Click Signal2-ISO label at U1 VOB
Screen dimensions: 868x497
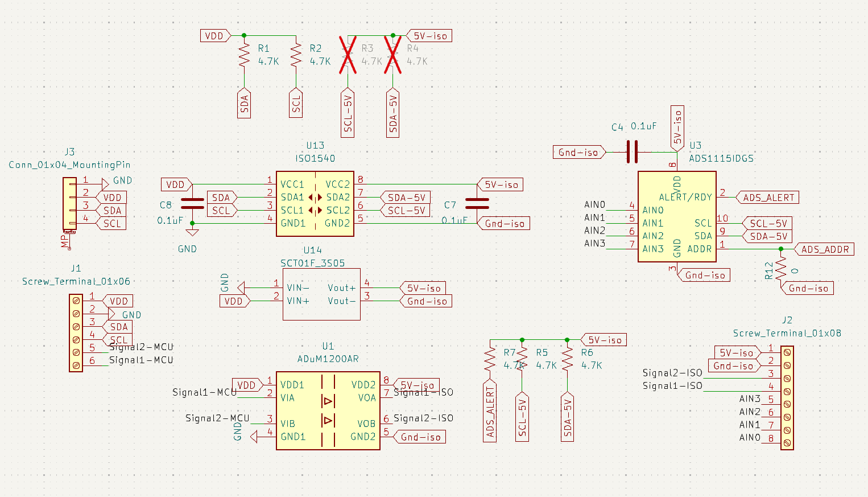tap(423, 418)
